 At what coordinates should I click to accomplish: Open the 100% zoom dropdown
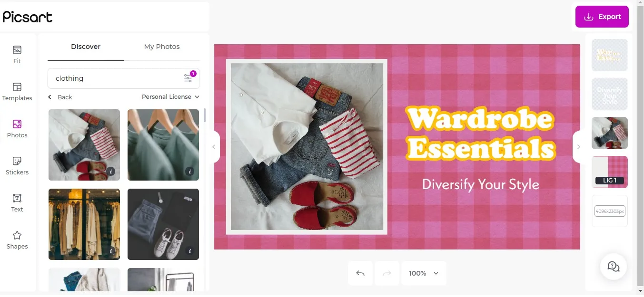pos(424,273)
